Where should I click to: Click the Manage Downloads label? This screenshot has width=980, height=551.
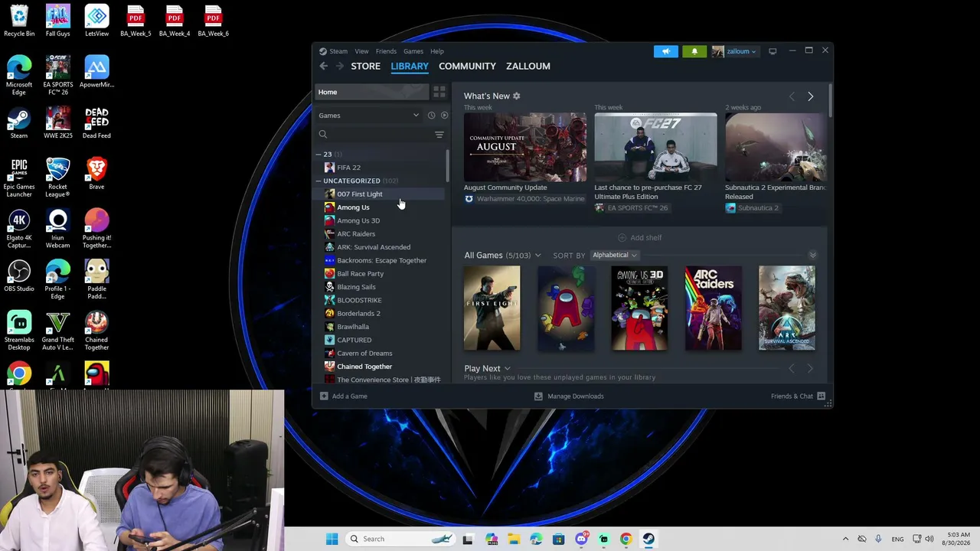(576, 396)
